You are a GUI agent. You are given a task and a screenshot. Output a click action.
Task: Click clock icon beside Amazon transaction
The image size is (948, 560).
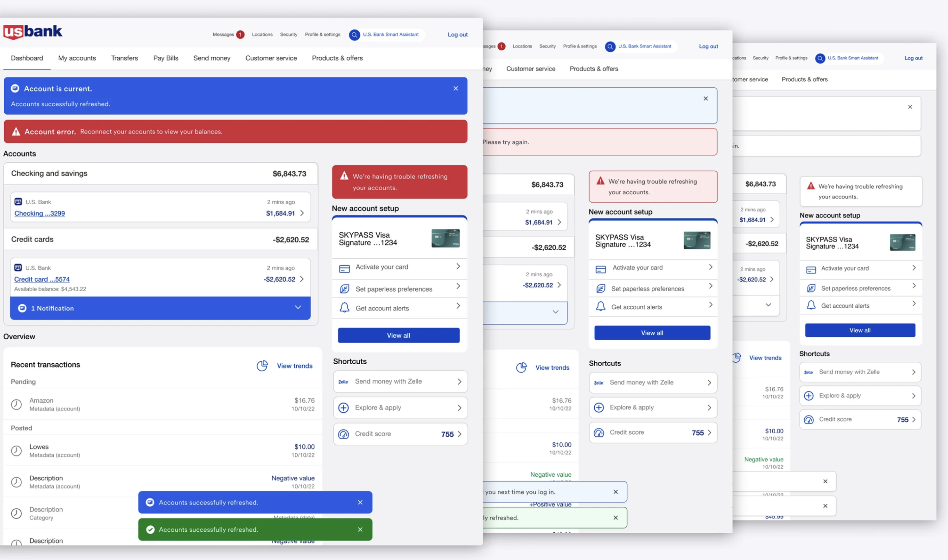(x=16, y=404)
